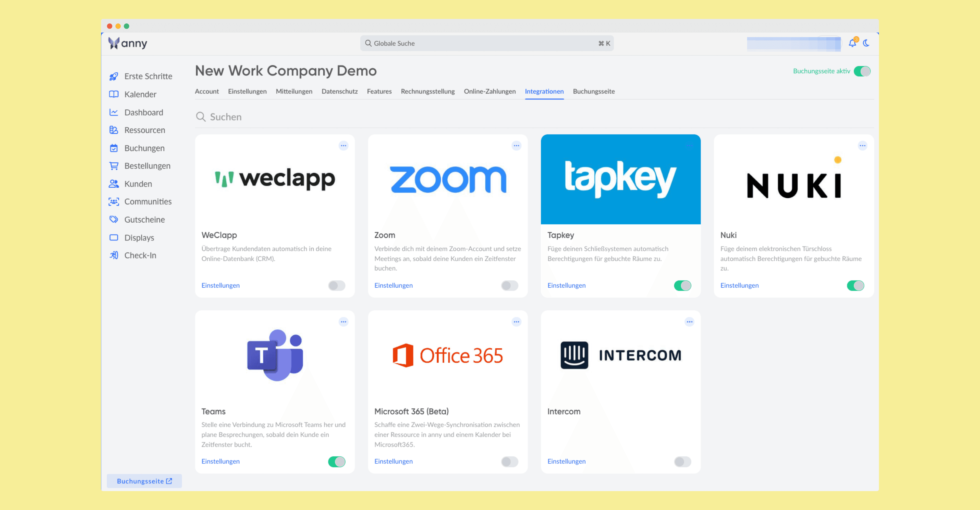Screen dimensions: 980x510
Task: Open the Zoom card three-dot menu
Action: [516, 146]
